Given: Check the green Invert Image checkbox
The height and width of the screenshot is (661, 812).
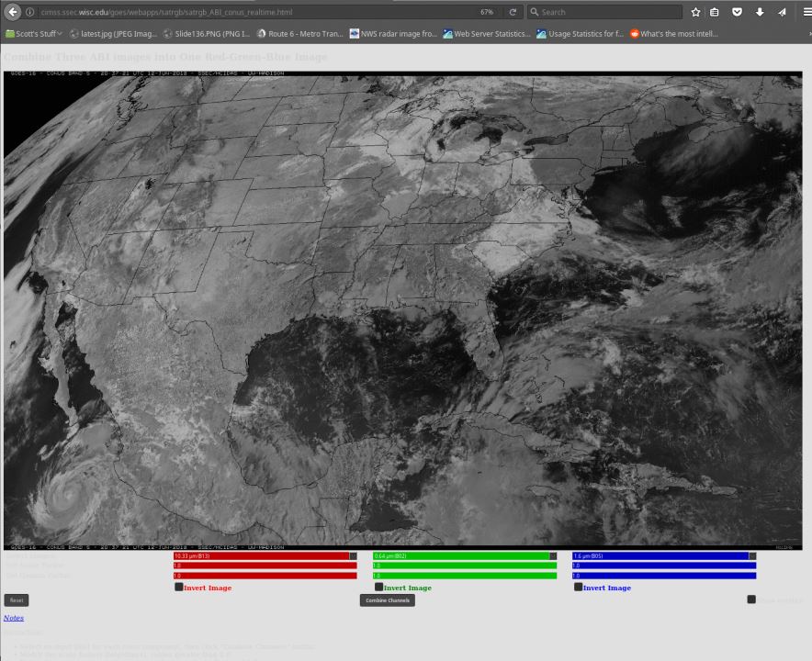Looking at the screenshot, I should coord(378,587).
